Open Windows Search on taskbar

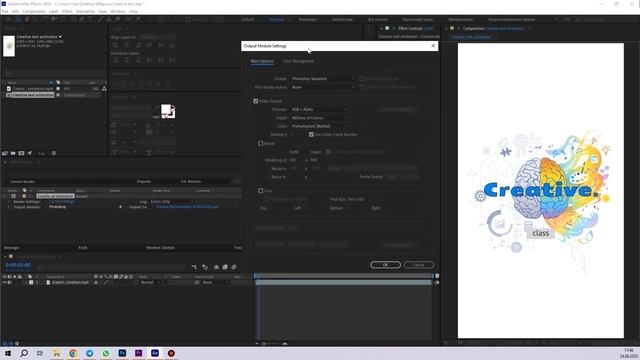point(24,353)
